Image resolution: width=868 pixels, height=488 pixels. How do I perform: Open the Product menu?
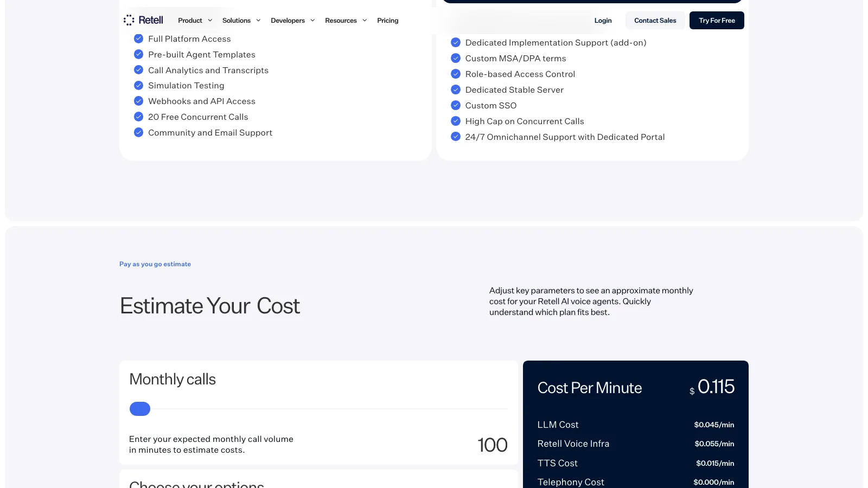[190, 21]
